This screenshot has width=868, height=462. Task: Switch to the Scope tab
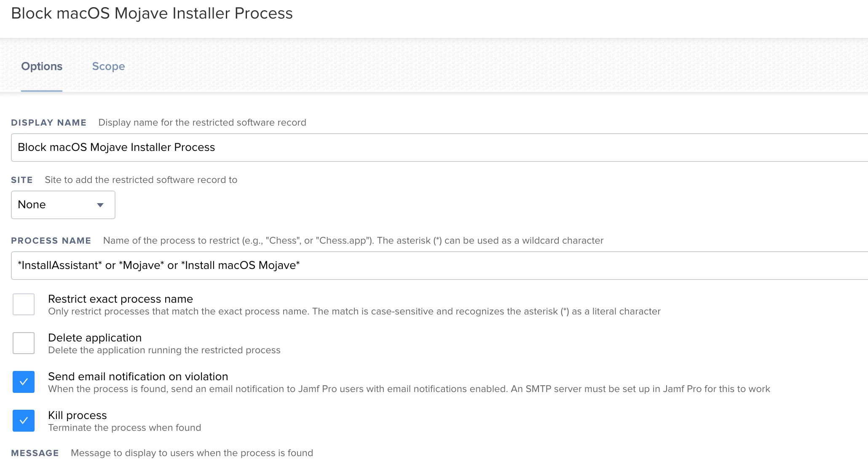pos(108,67)
